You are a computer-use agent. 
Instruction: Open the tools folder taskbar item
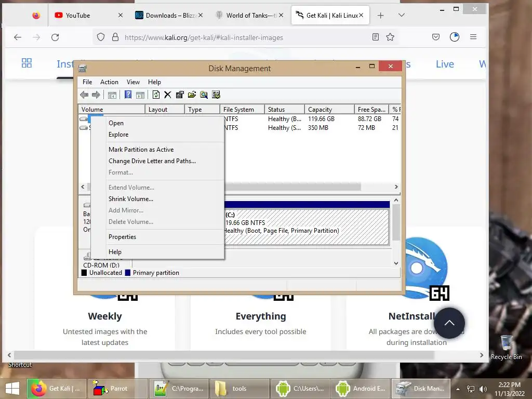(239, 389)
